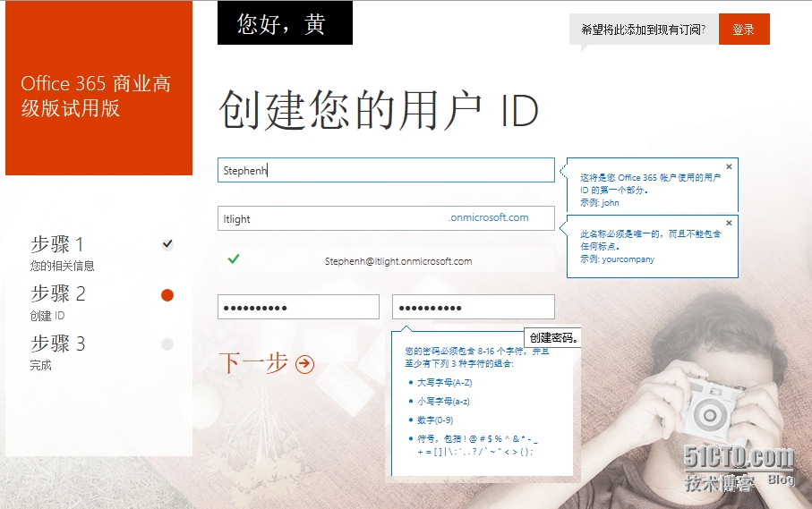The width and height of the screenshot is (812, 509).
Task: Dismiss the company name hint tooltip
Action: tap(729, 223)
